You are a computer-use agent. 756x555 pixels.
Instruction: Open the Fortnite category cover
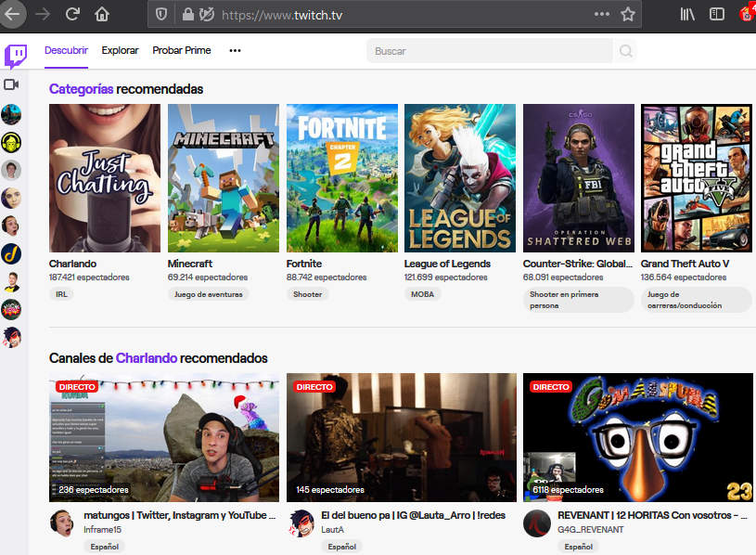tap(342, 178)
